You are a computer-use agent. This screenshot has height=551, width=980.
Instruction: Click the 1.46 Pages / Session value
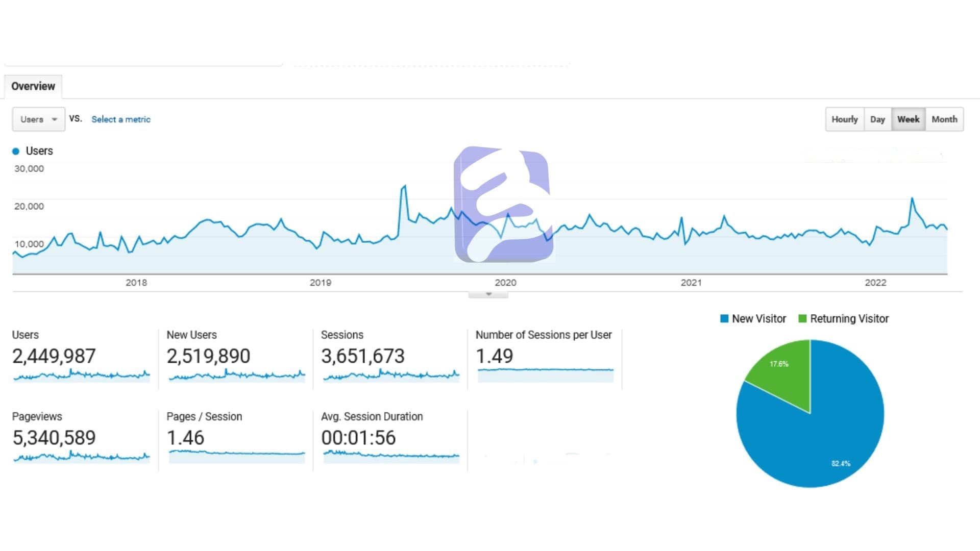(185, 438)
